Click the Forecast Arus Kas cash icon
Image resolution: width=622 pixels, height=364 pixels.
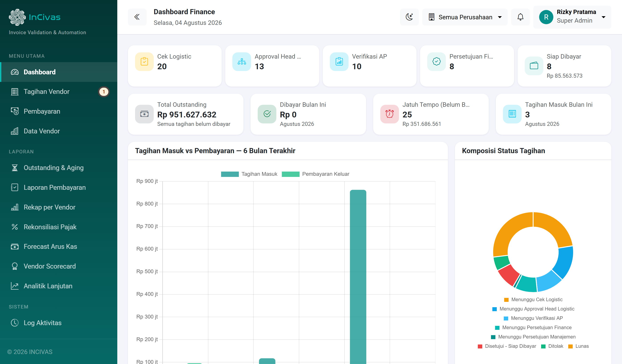(15, 247)
